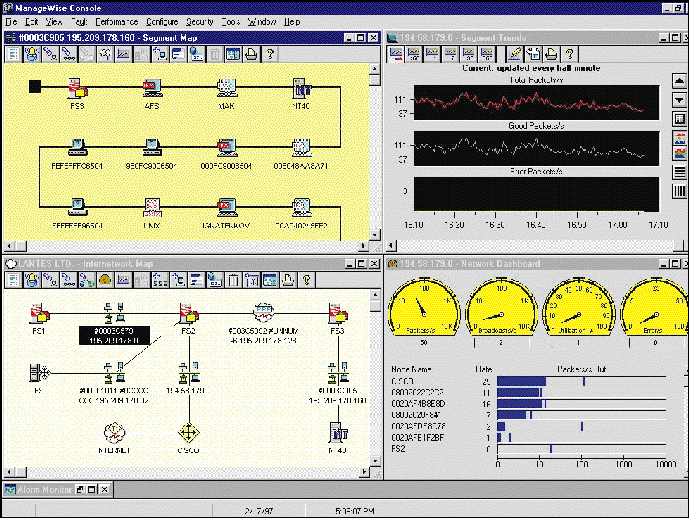Screen dimensions: 689x518
Task: Click the 0020AF4B8E8D row in the node list
Action: pyautogui.click(x=528, y=404)
